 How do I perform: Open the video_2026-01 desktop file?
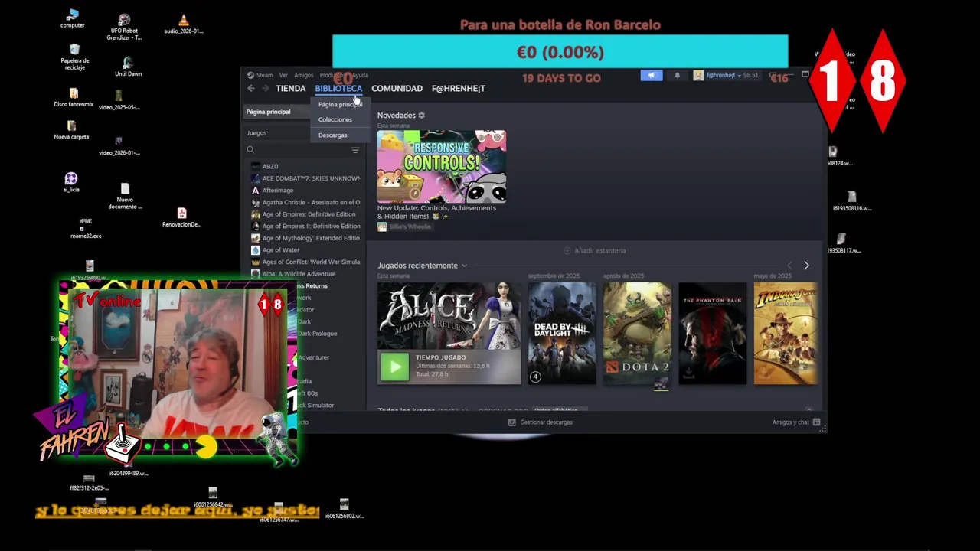tap(119, 145)
